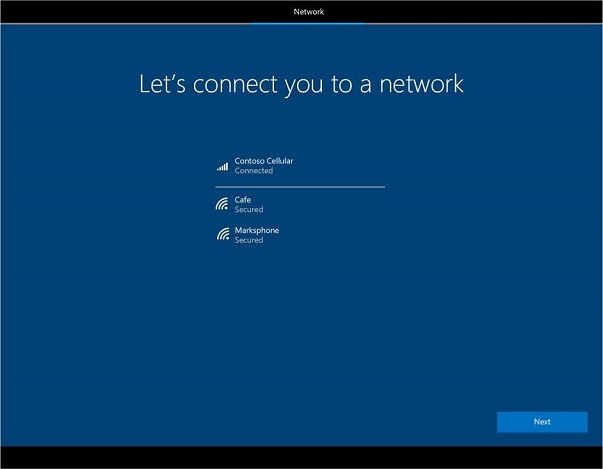Click the Network title at the top
This screenshot has width=603, height=469.
(309, 12)
